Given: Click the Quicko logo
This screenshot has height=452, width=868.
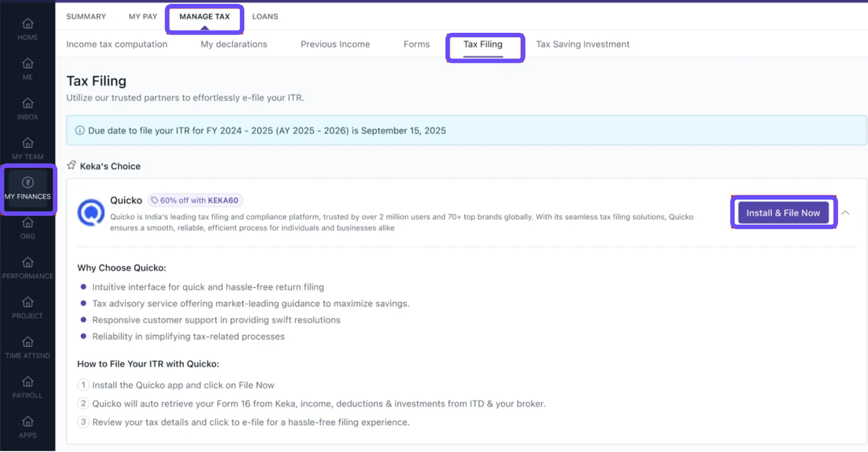Looking at the screenshot, I should (91, 213).
